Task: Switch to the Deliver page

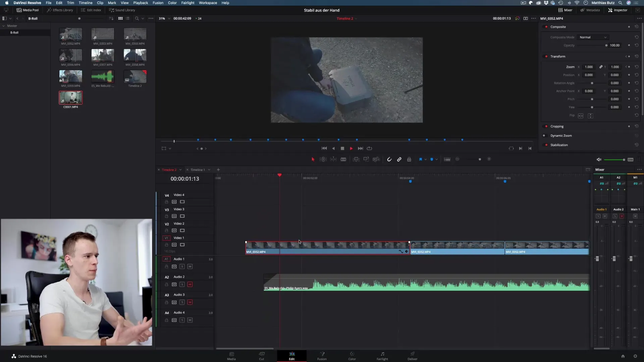Action: (x=412, y=356)
